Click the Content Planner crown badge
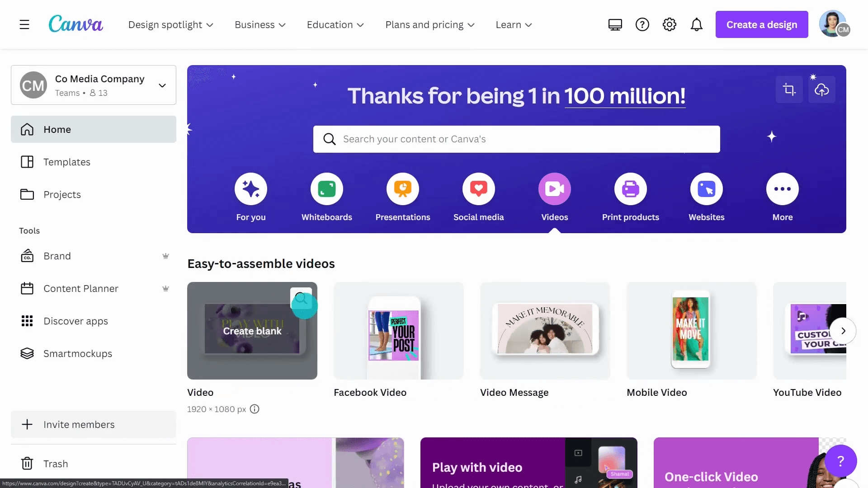Image resolution: width=868 pixels, height=488 pixels. (x=165, y=288)
